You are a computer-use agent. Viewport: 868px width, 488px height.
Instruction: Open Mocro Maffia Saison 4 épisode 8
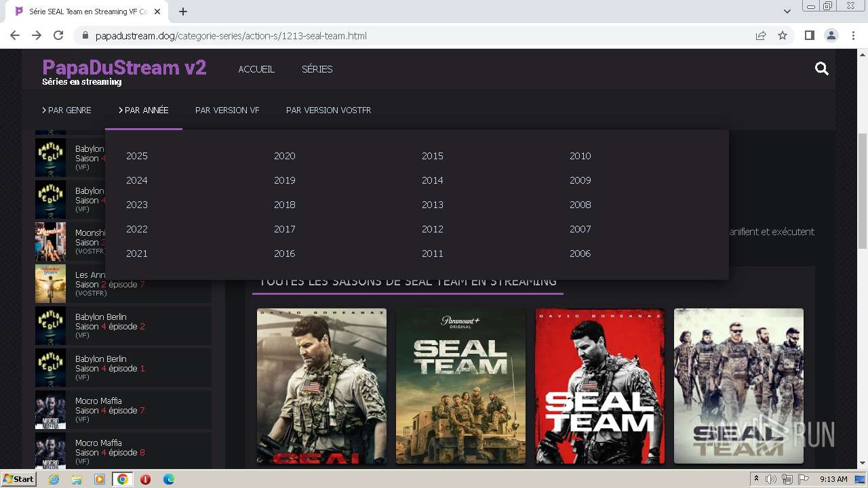click(123, 452)
